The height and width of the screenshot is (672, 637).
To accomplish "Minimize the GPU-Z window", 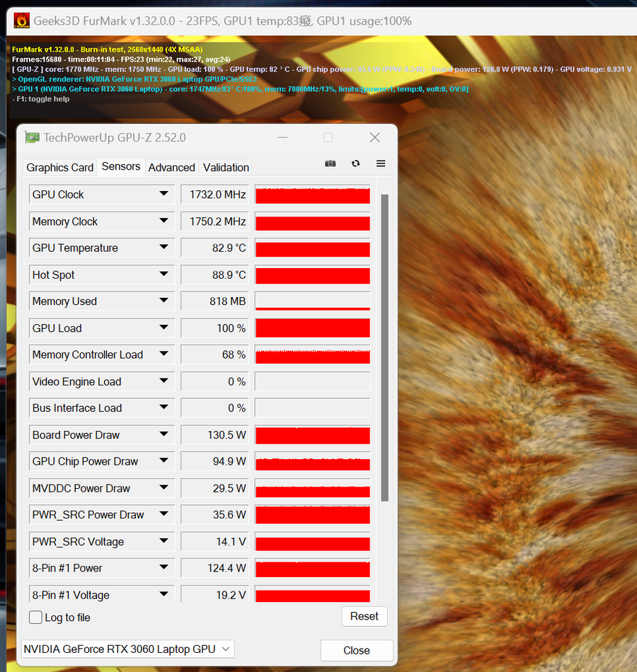I will coord(282,137).
